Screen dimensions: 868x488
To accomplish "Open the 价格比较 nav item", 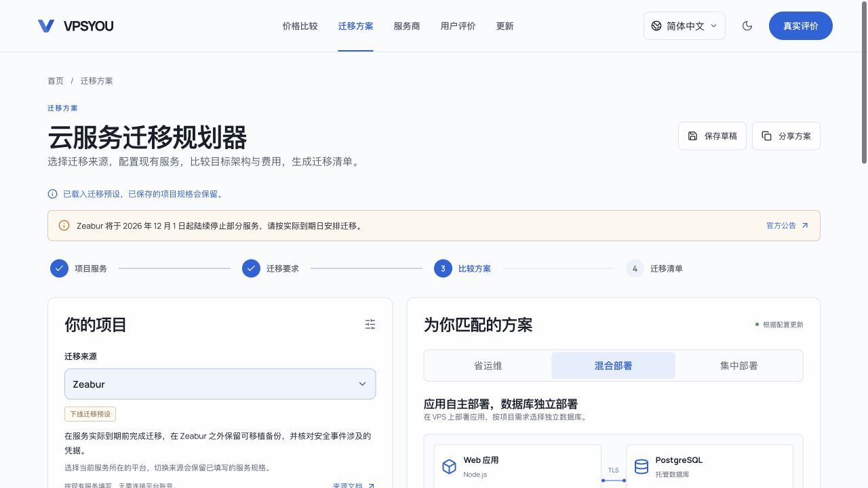I will (x=300, y=26).
